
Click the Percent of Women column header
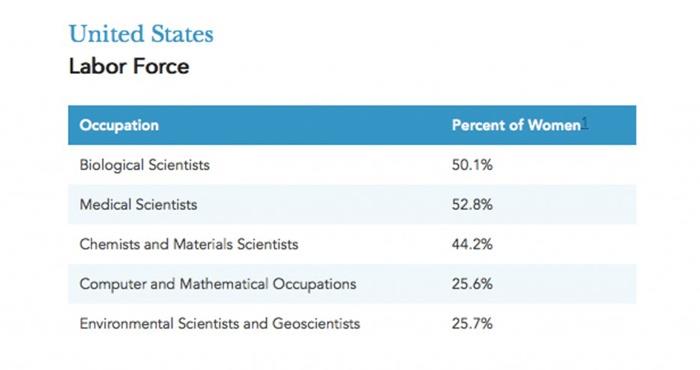point(517,125)
